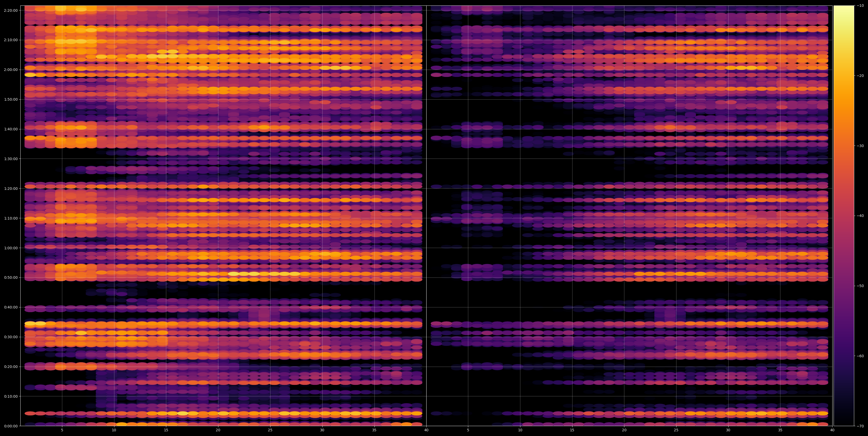Click x-axis label 25 under left plot
This screenshot has width=868, height=436.
tap(270, 430)
